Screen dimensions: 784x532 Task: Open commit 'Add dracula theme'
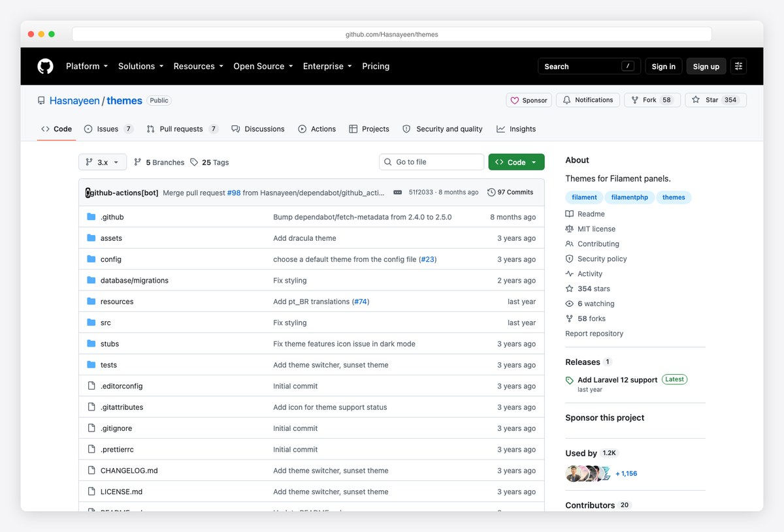point(304,238)
